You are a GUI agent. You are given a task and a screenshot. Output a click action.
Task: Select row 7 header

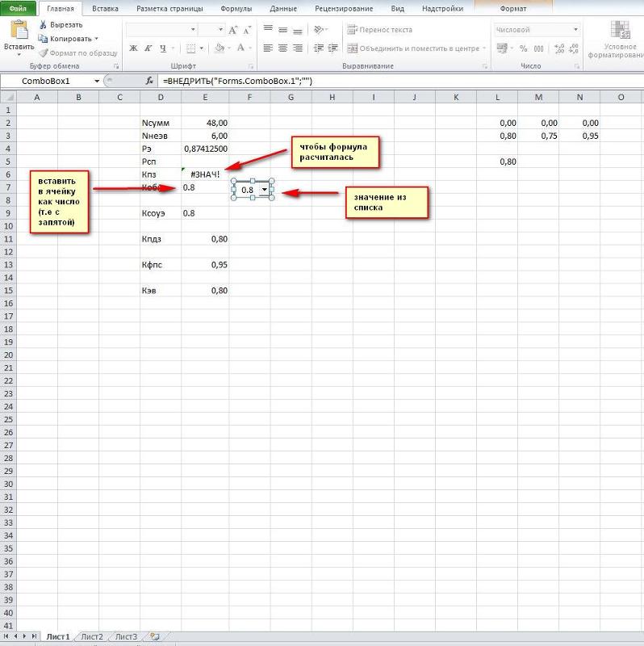tap(8, 187)
